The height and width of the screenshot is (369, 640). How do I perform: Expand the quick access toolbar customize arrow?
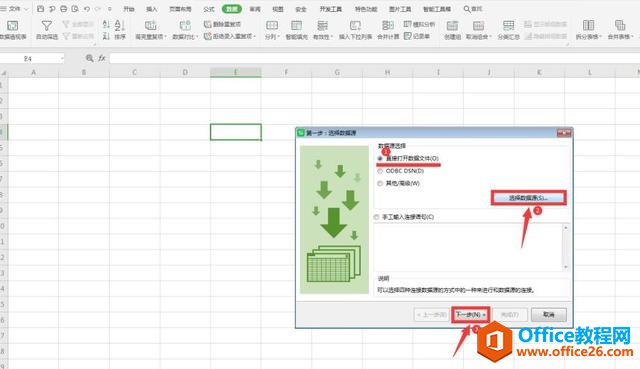pos(109,9)
